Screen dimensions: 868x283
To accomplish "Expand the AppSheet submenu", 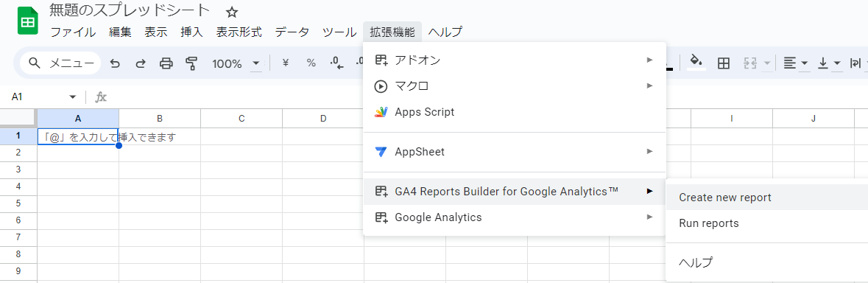I will [515, 151].
